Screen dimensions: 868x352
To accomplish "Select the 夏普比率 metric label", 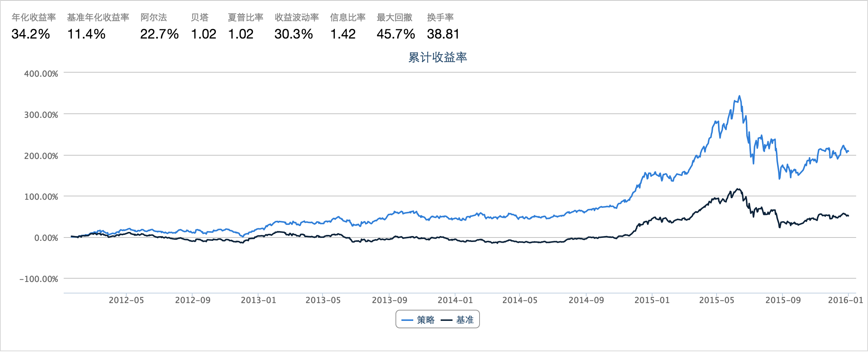I will (x=246, y=17).
